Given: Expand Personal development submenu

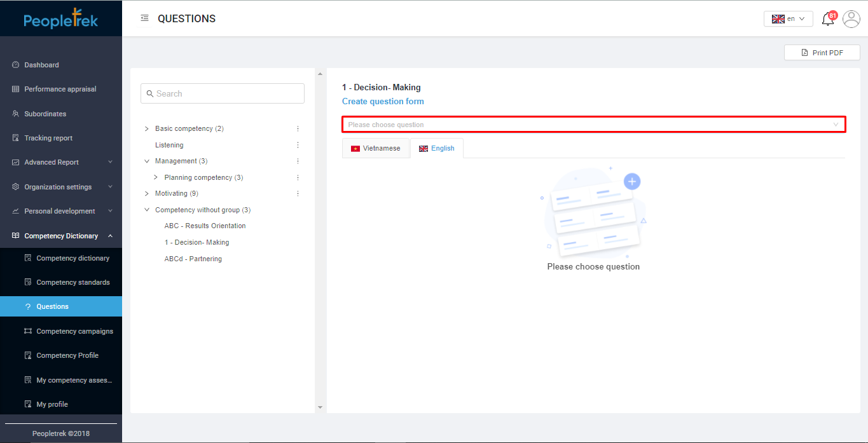Looking at the screenshot, I should tap(110, 211).
